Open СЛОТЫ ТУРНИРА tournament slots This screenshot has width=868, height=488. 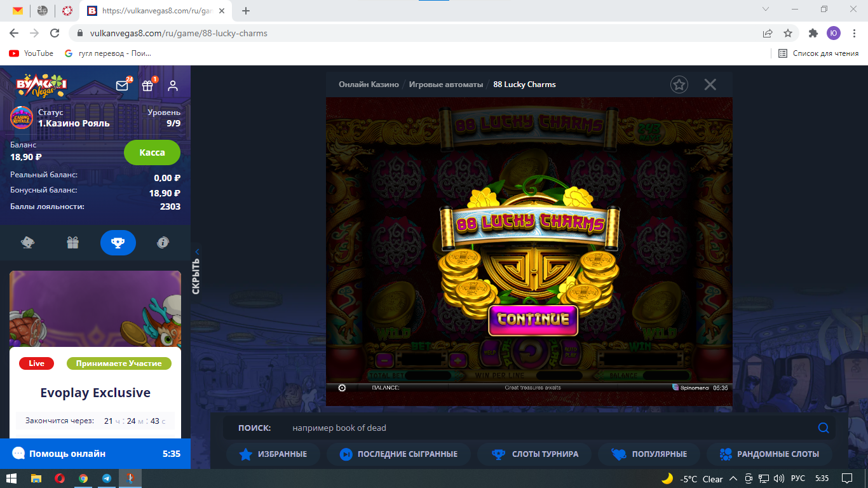click(x=535, y=454)
